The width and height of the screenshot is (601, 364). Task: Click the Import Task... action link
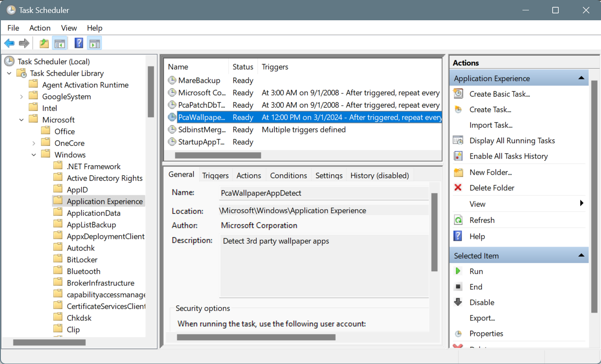pyautogui.click(x=491, y=125)
